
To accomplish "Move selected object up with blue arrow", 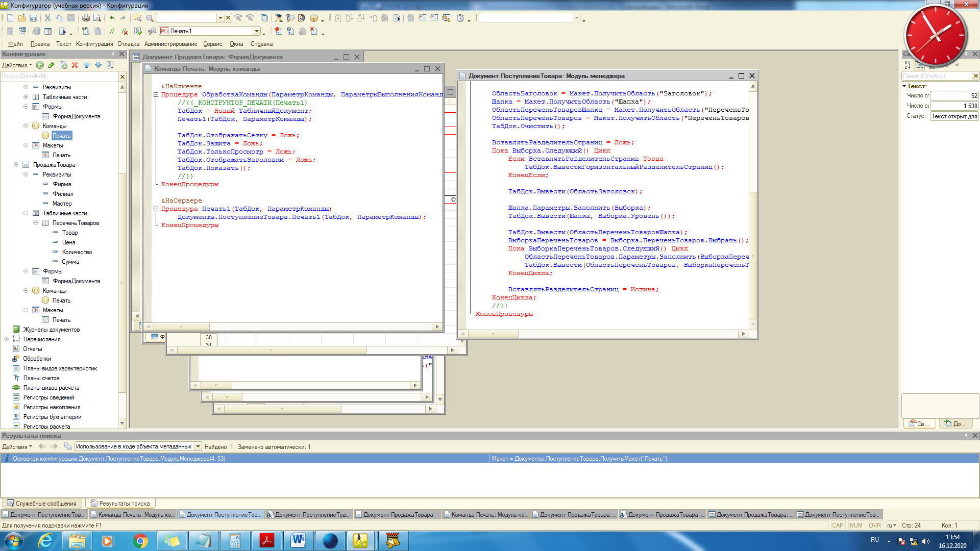I will 86,65.
